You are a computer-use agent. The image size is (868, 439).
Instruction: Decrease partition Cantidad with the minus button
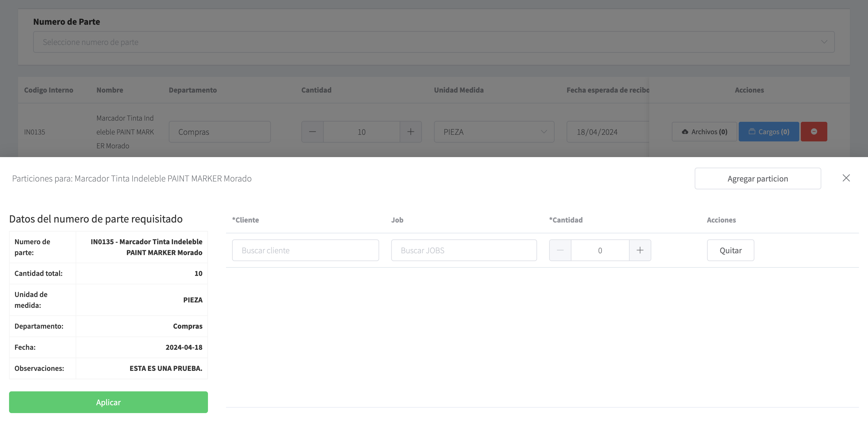(560, 250)
